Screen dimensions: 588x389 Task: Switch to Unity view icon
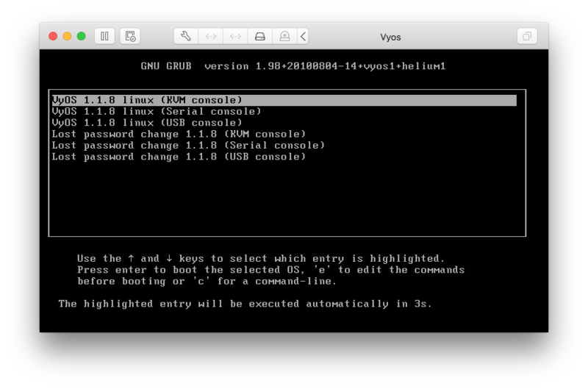pos(527,36)
